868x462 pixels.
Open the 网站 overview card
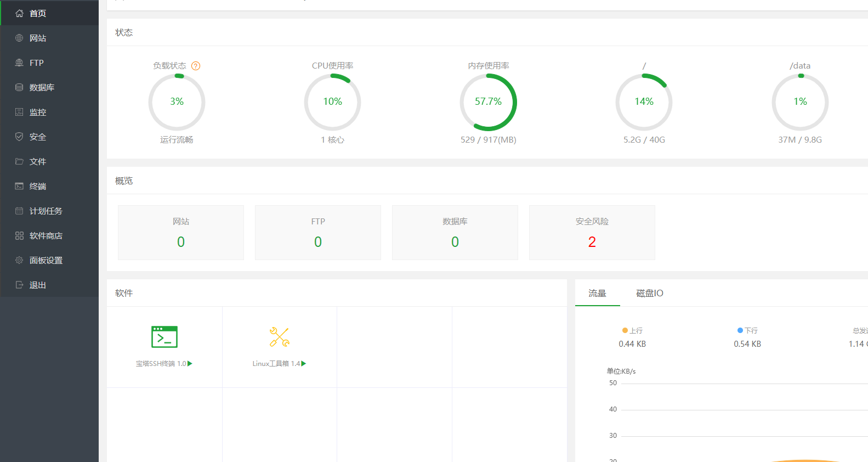coord(181,233)
